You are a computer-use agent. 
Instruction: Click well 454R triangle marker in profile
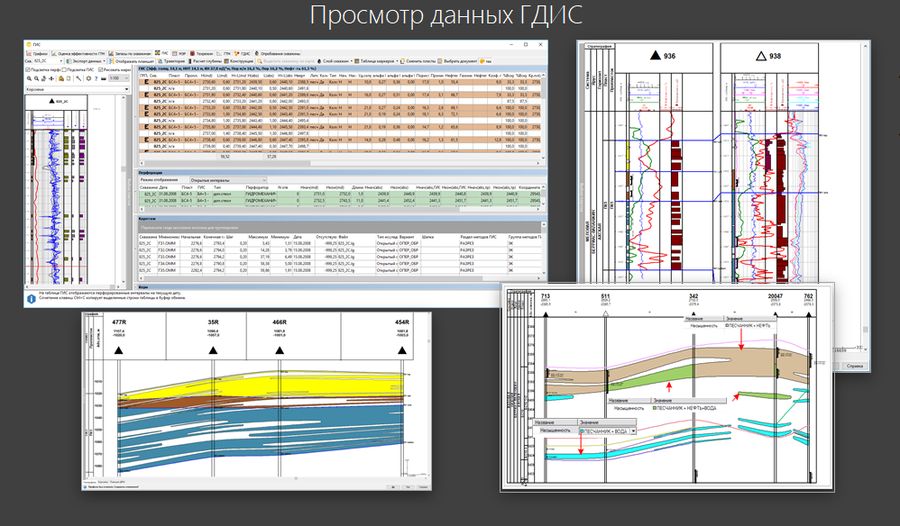pyautogui.click(x=402, y=350)
